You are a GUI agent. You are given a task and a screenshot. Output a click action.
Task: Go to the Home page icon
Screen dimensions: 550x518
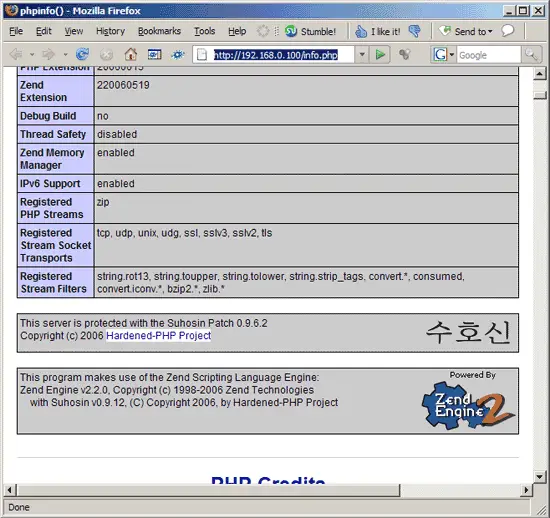pyautogui.click(x=130, y=54)
